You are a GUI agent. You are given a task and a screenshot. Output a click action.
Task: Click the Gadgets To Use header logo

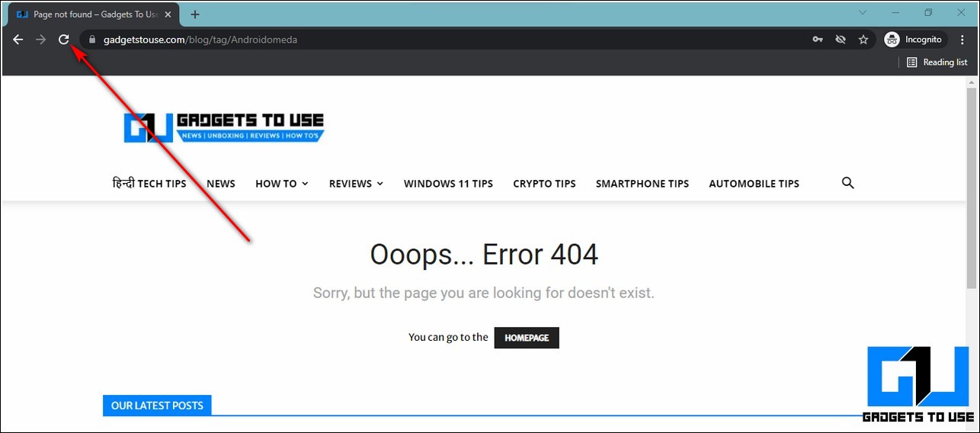pyautogui.click(x=224, y=127)
